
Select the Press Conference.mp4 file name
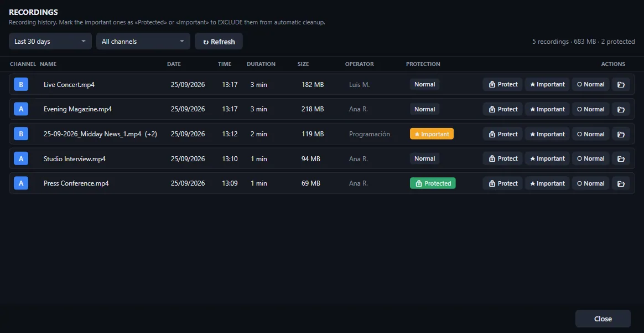point(76,183)
